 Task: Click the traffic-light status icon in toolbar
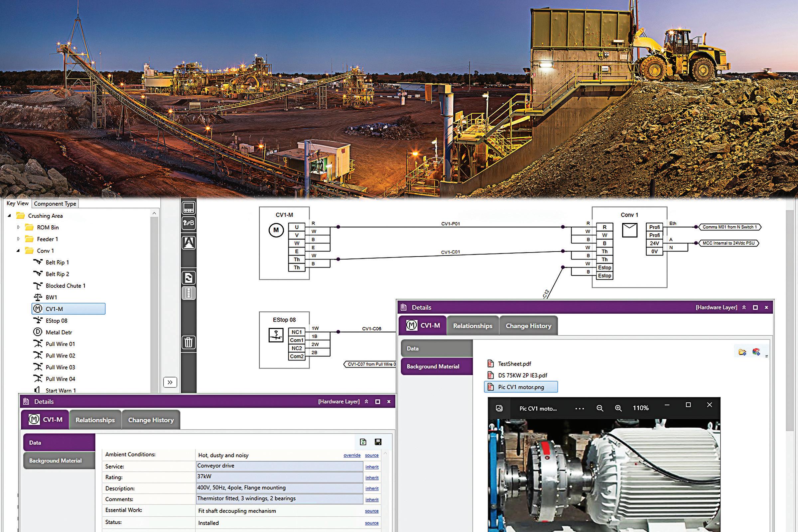pos(189,293)
